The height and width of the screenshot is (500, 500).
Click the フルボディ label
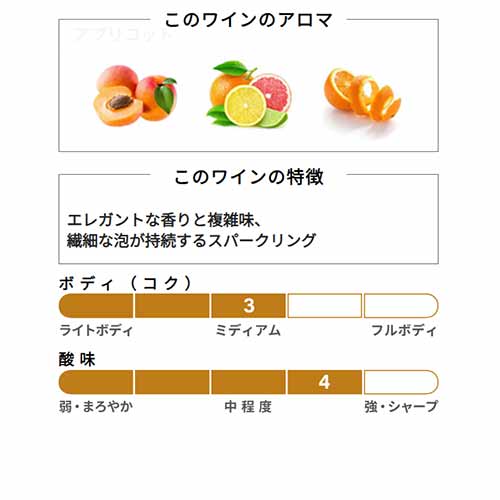[404, 331]
